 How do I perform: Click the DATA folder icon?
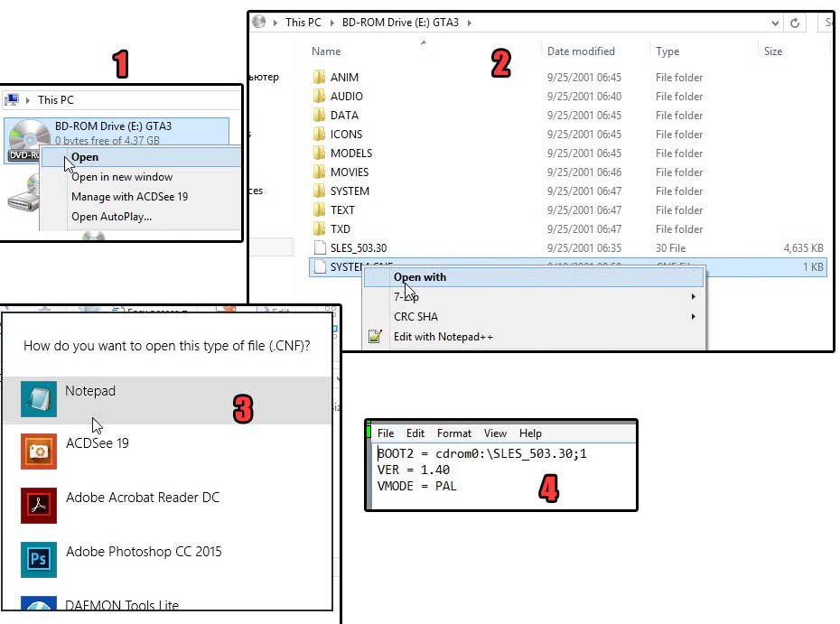[319, 116]
